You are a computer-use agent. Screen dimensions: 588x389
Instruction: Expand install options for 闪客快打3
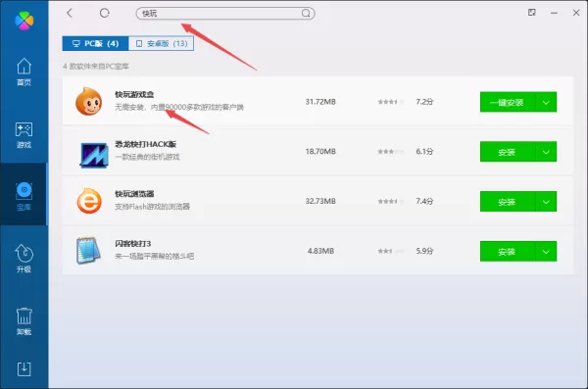click(546, 251)
